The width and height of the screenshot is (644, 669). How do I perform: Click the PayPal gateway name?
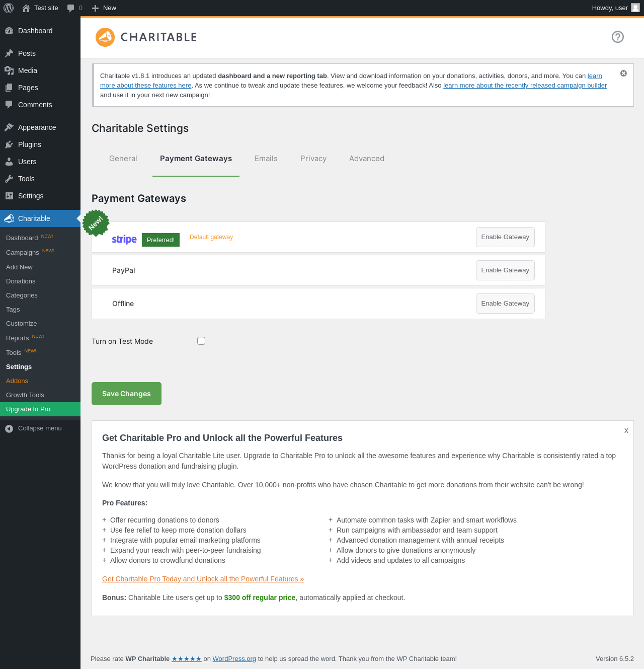[x=124, y=270]
